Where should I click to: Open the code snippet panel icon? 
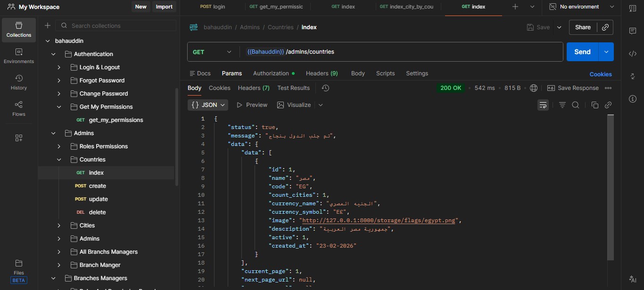tap(633, 54)
